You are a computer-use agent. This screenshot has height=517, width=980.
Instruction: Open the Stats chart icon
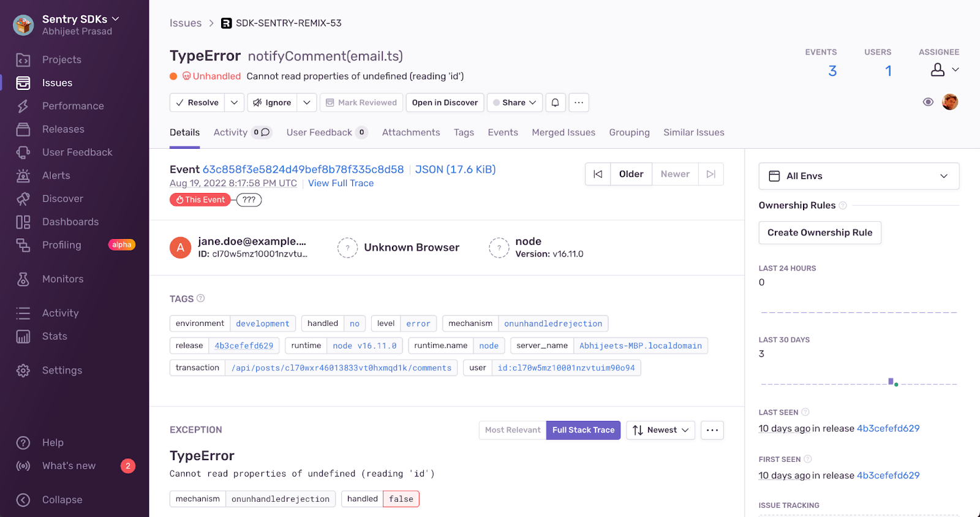click(x=23, y=336)
